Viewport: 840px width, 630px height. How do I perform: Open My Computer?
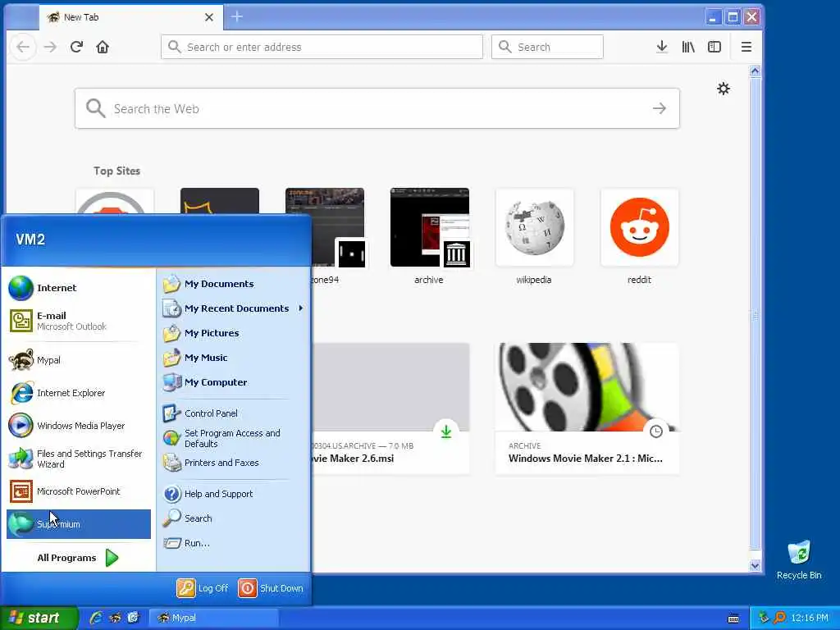coord(233,382)
